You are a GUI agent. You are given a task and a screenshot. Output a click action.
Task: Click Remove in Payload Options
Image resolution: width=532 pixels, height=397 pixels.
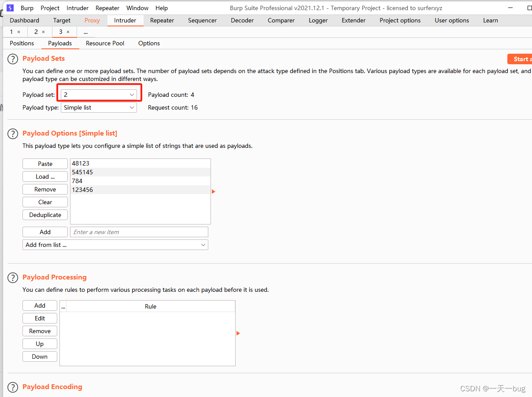45,189
